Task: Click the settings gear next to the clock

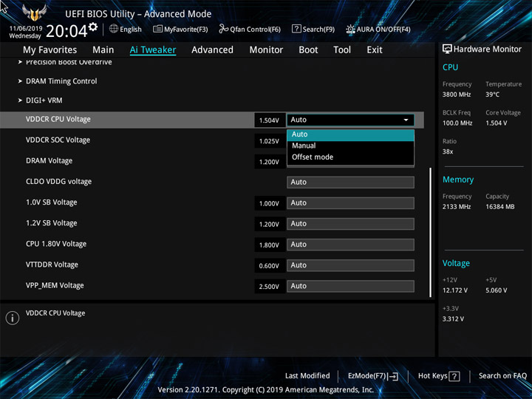Action: coord(93,27)
